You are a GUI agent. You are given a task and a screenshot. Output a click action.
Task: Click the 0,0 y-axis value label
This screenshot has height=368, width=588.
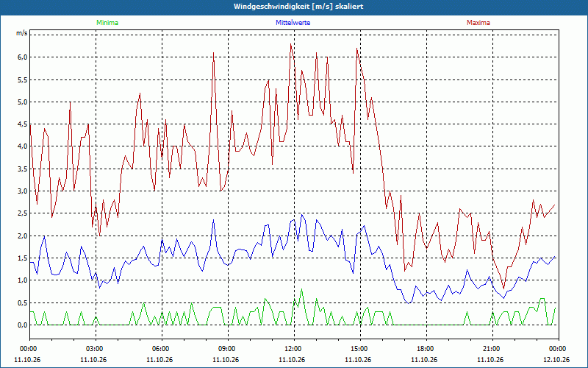tap(22, 325)
